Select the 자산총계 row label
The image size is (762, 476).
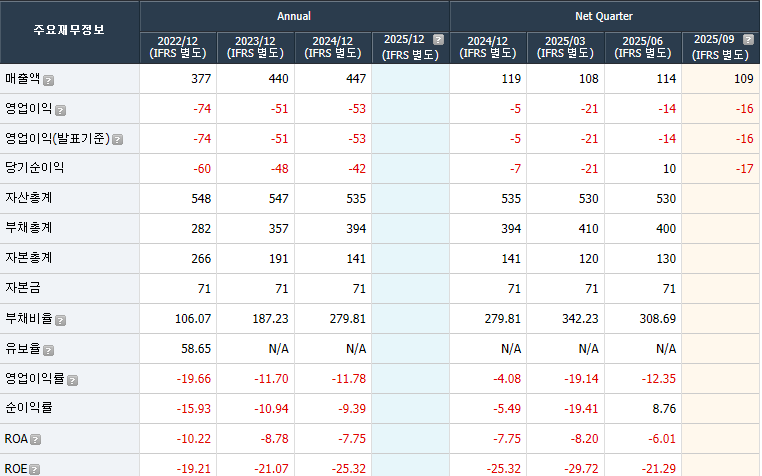28,199
